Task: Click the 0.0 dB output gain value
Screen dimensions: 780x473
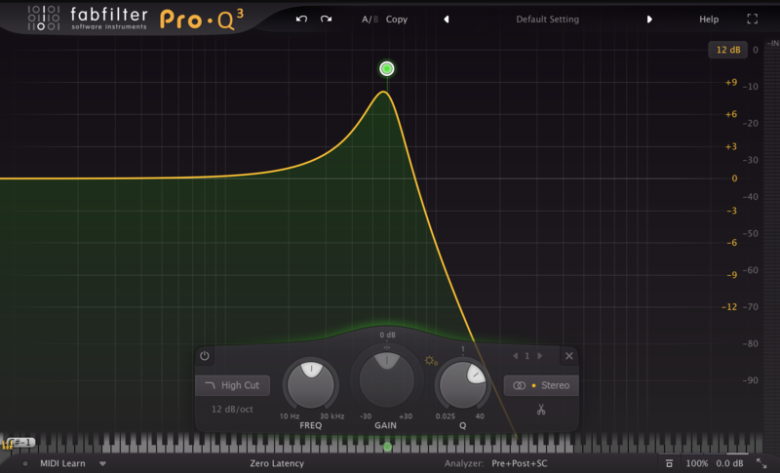Action: (730, 464)
